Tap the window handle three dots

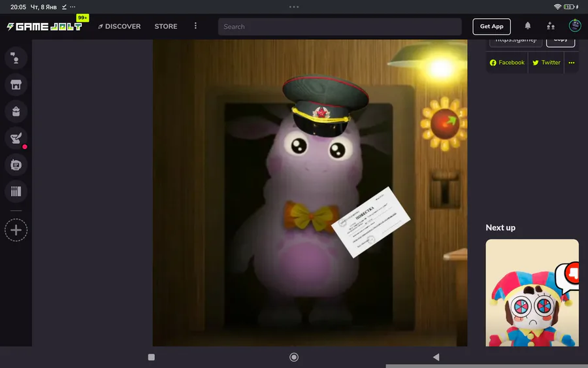(294, 7)
